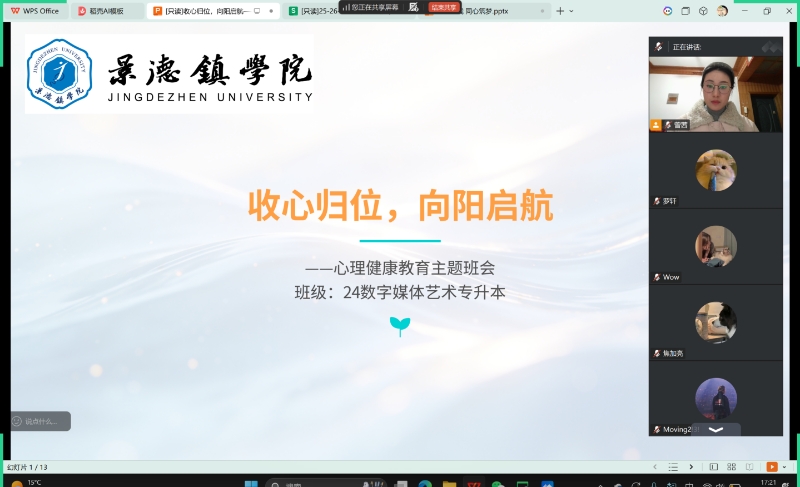Open the slide list icon in status bar

pyautogui.click(x=672, y=467)
